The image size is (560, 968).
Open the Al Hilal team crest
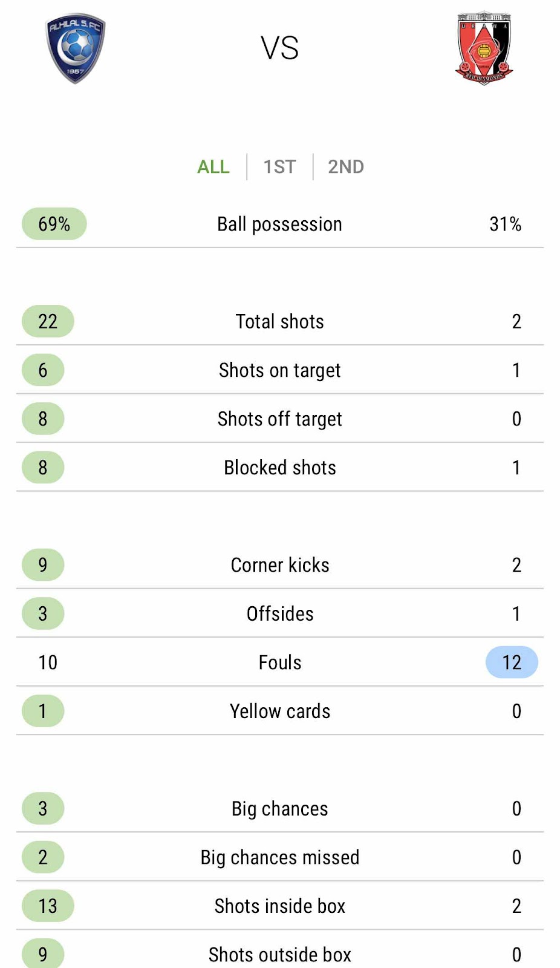(x=76, y=48)
